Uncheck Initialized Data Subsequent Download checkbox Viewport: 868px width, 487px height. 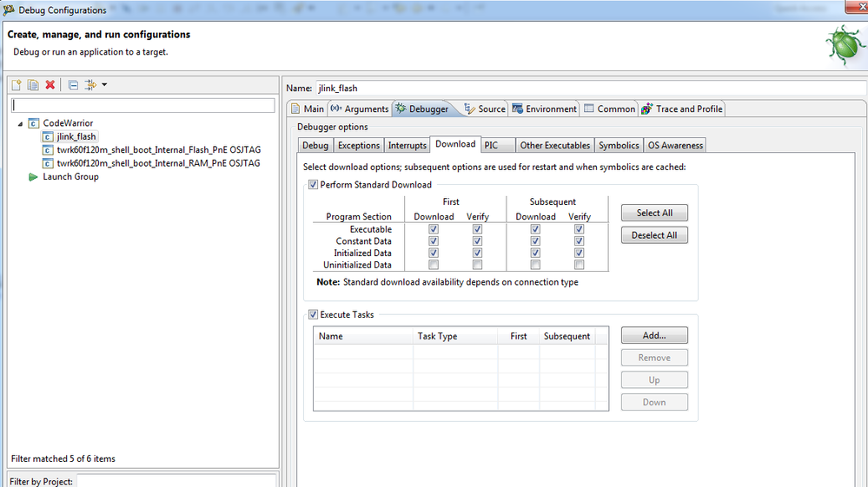(x=535, y=253)
